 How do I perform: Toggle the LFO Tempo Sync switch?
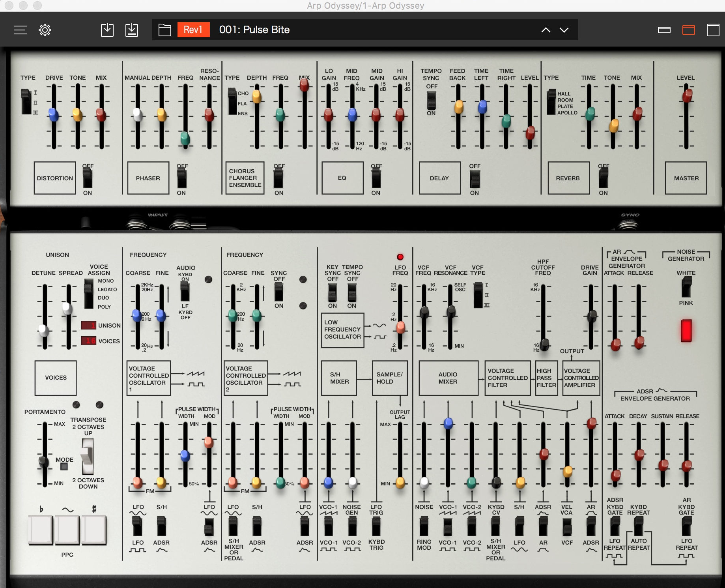[x=352, y=292]
